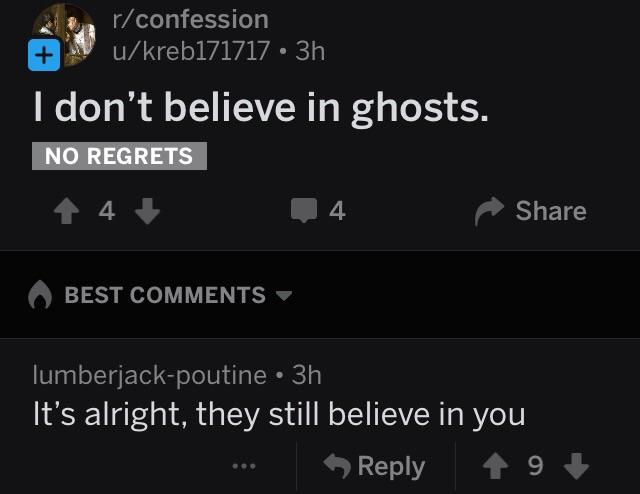Viewport: 640px width, 494px height.
Task: Click the reply arrow icon
Action: point(337,465)
